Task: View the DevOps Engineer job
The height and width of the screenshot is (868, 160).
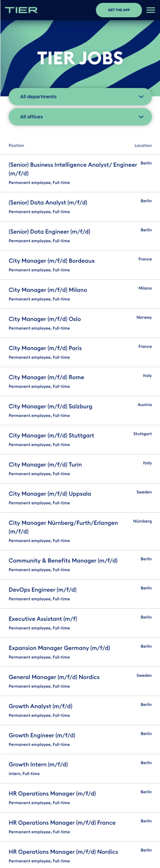Action: tap(42, 590)
